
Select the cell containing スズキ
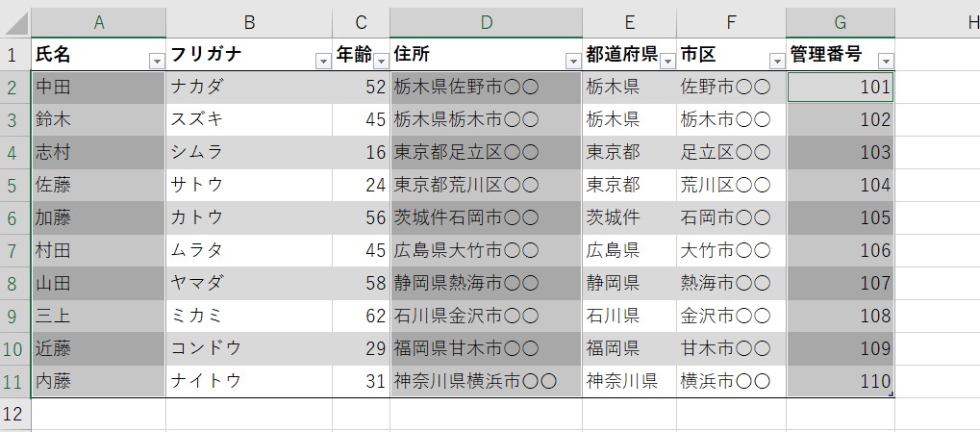pyautogui.click(x=249, y=120)
